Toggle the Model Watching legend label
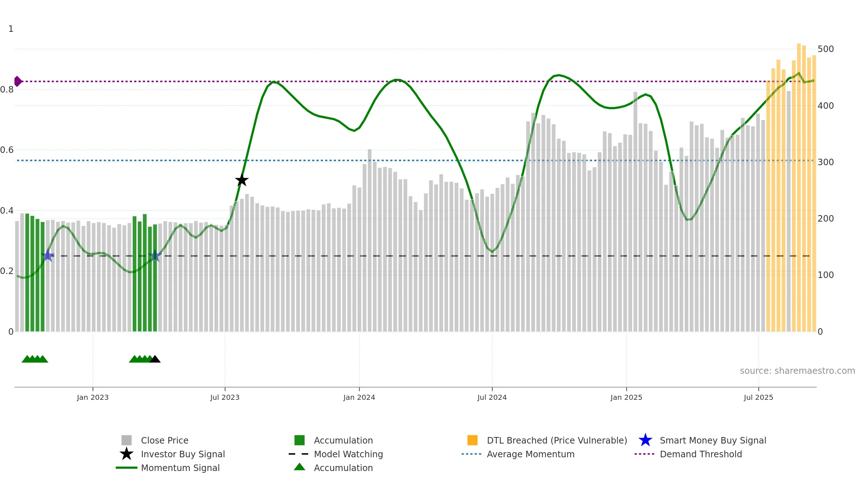The height and width of the screenshot is (488, 868). [x=348, y=454]
